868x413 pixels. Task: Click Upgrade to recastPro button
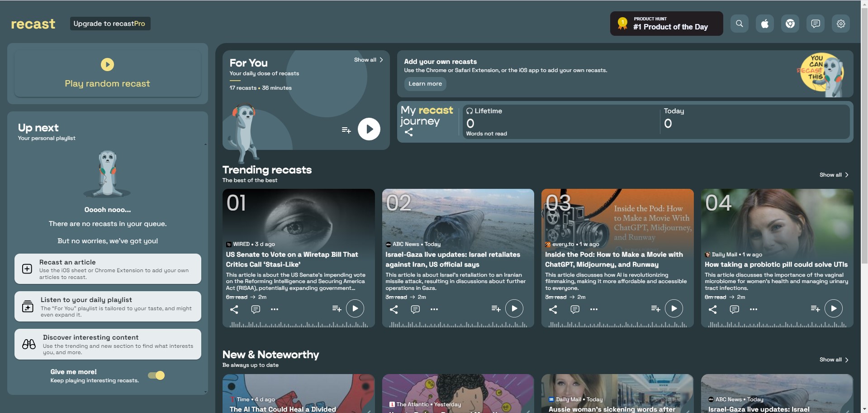[x=110, y=24]
